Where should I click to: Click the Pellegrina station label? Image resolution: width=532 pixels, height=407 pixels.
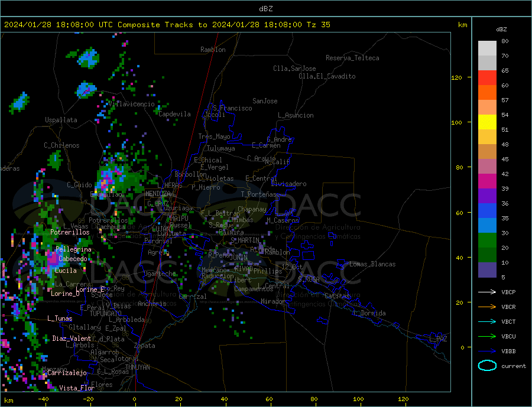[73, 250]
